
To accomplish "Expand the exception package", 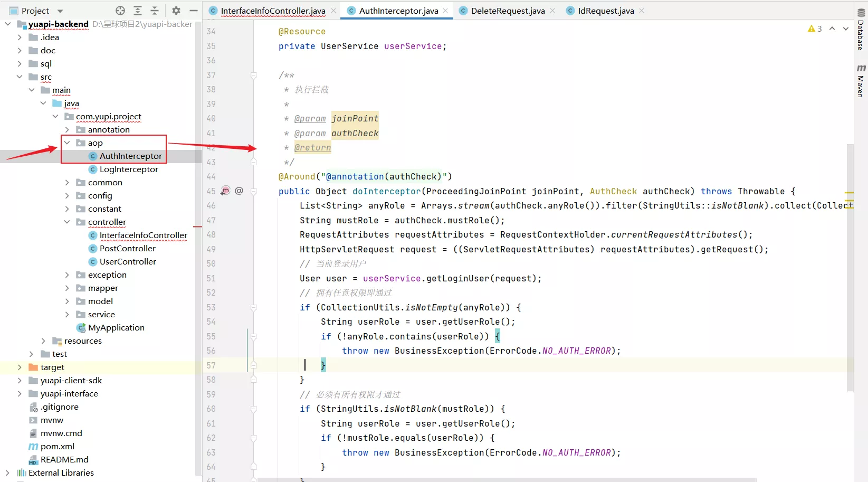I will coord(67,275).
